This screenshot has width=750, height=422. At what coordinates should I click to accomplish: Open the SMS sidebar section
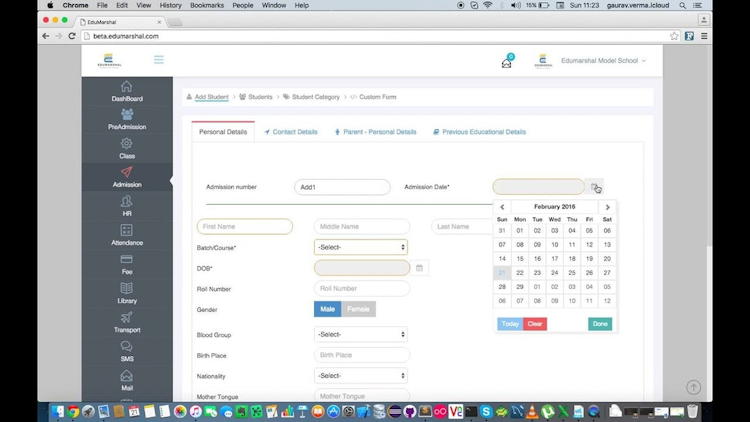click(x=127, y=352)
